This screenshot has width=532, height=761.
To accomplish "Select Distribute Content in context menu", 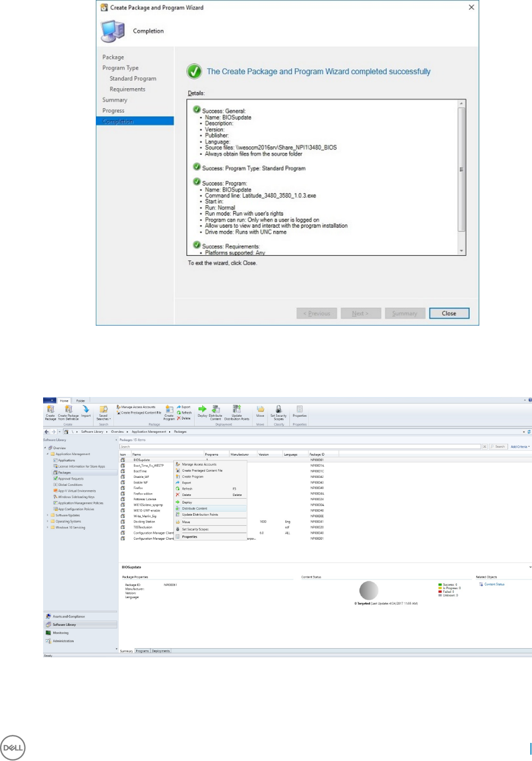I will 210,508.
